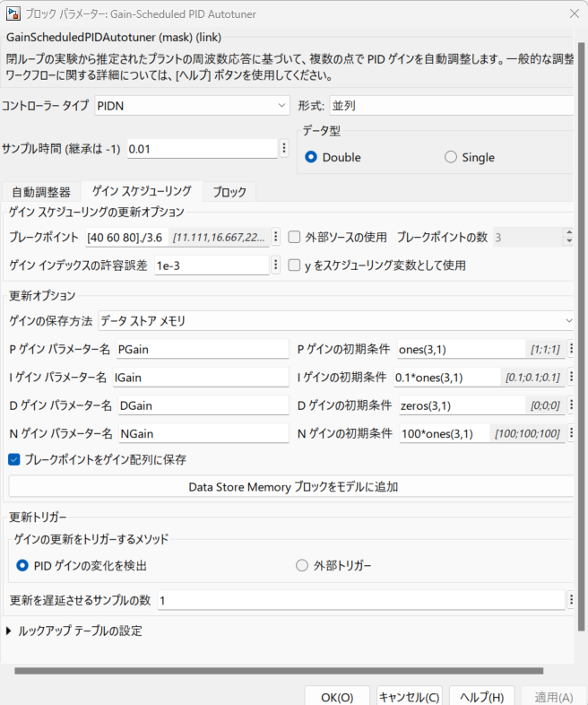Click the Simulink block icon in the title bar
588x705 pixels.
tap(13, 14)
